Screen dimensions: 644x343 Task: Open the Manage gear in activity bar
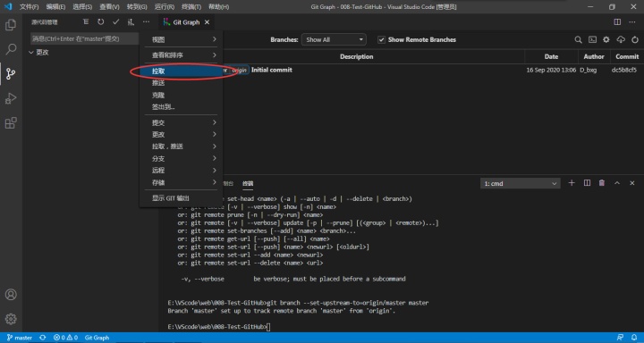point(11,319)
